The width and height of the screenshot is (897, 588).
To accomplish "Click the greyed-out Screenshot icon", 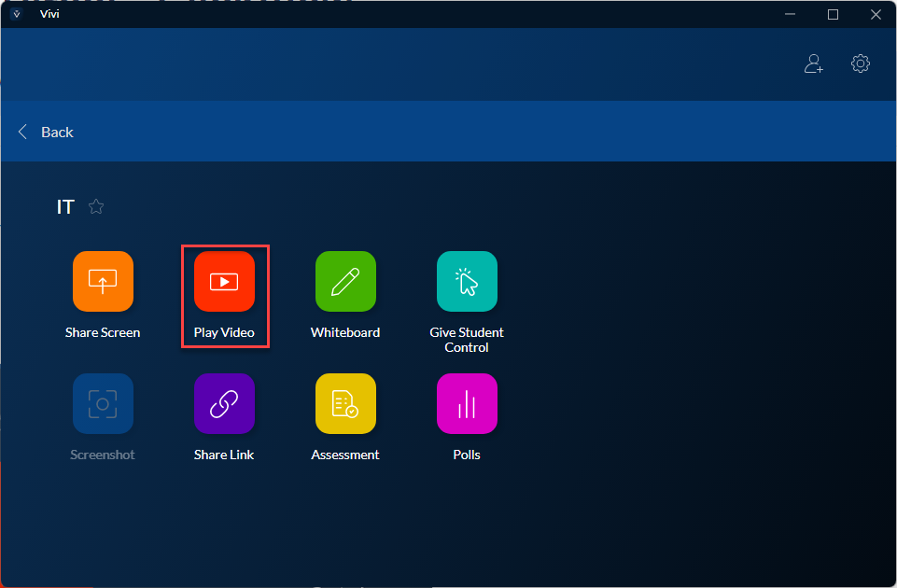I will click(x=103, y=403).
